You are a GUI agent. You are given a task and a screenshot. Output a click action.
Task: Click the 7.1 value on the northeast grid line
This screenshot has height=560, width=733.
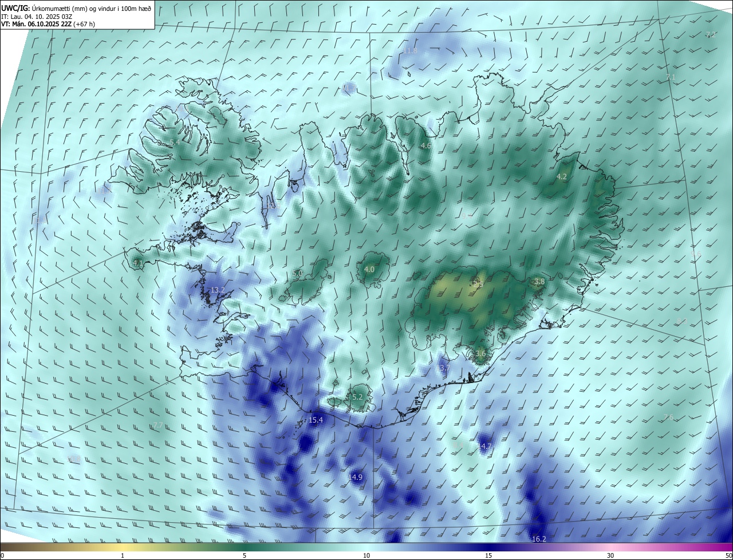pyautogui.click(x=671, y=77)
